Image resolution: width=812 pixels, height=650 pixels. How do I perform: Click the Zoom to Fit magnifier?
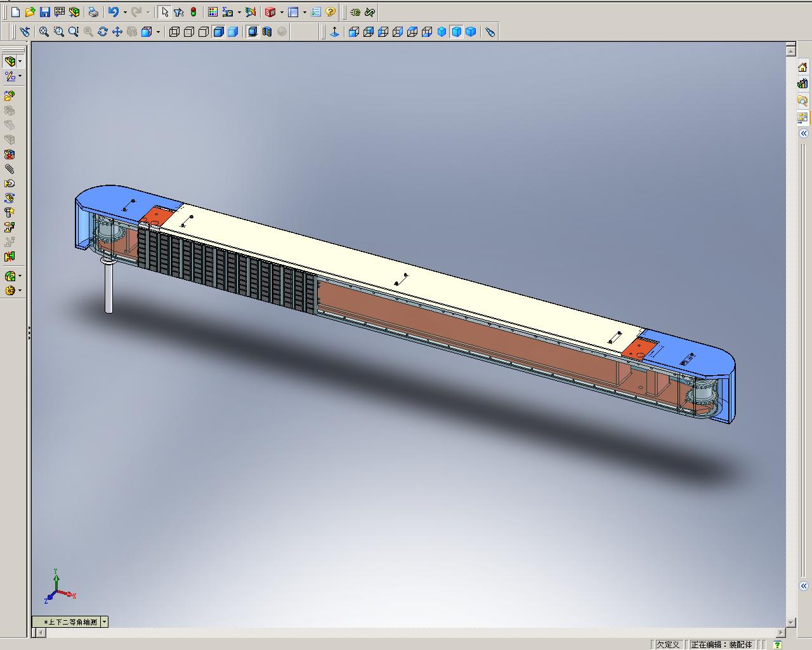pyautogui.click(x=44, y=32)
